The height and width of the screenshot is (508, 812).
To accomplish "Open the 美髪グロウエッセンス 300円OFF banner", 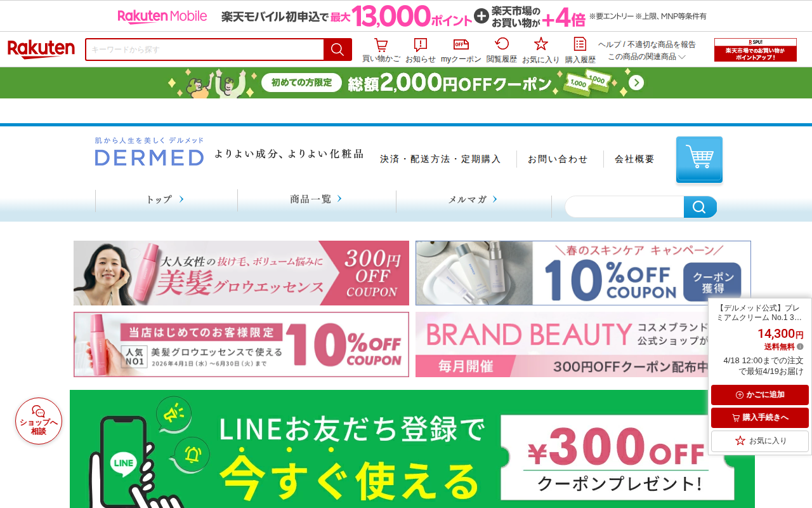I will tap(241, 273).
